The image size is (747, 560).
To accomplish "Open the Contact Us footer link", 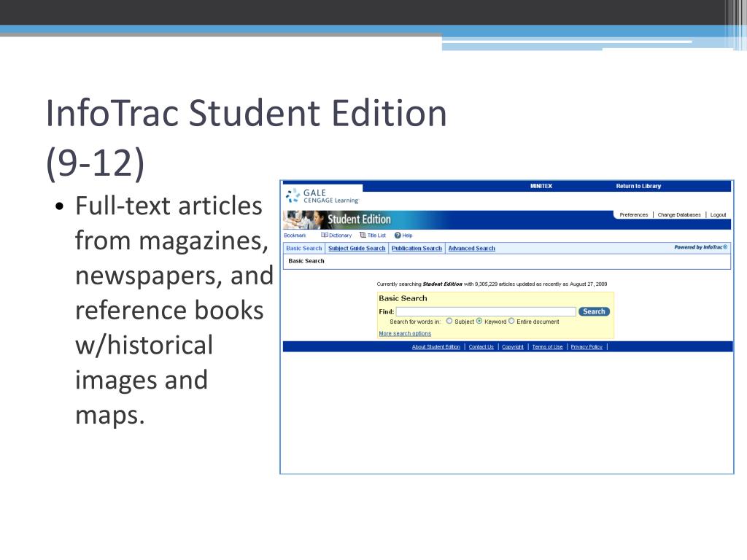I will point(481,346).
